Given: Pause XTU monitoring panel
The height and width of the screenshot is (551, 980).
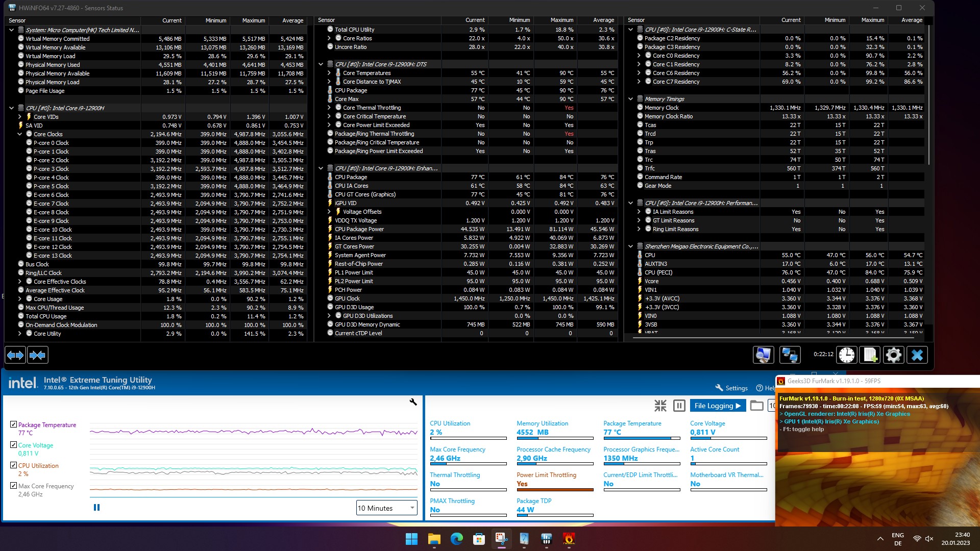Looking at the screenshot, I should (x=679, y=406).
